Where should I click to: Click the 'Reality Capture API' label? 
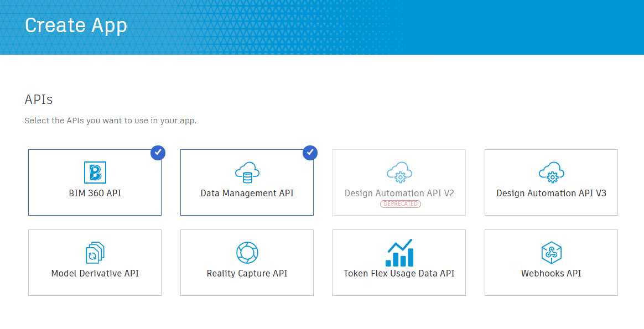click(x=247, y=274)
